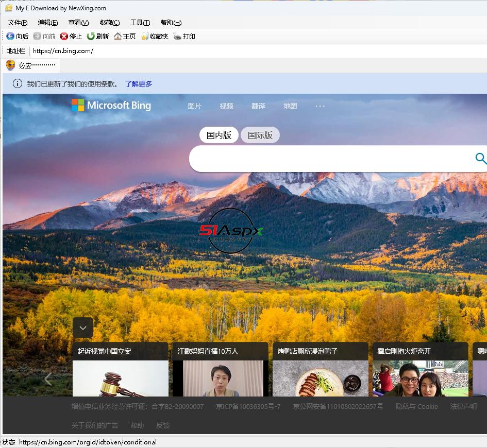The image size is (487, 448).
Task: Click the Back (向后) toolbar icon
Action: coord(10,36)
